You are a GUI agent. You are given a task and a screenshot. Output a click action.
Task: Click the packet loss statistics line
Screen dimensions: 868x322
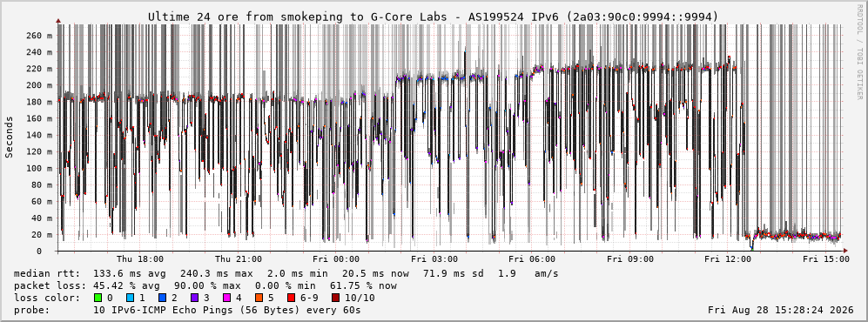pyautogui.click(x=205, y=286)
